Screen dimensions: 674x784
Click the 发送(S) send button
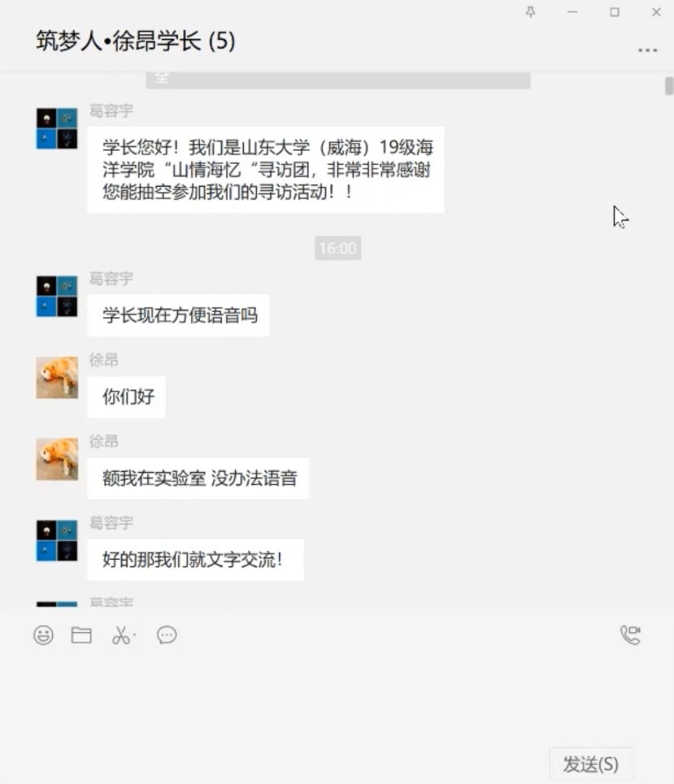591,764
